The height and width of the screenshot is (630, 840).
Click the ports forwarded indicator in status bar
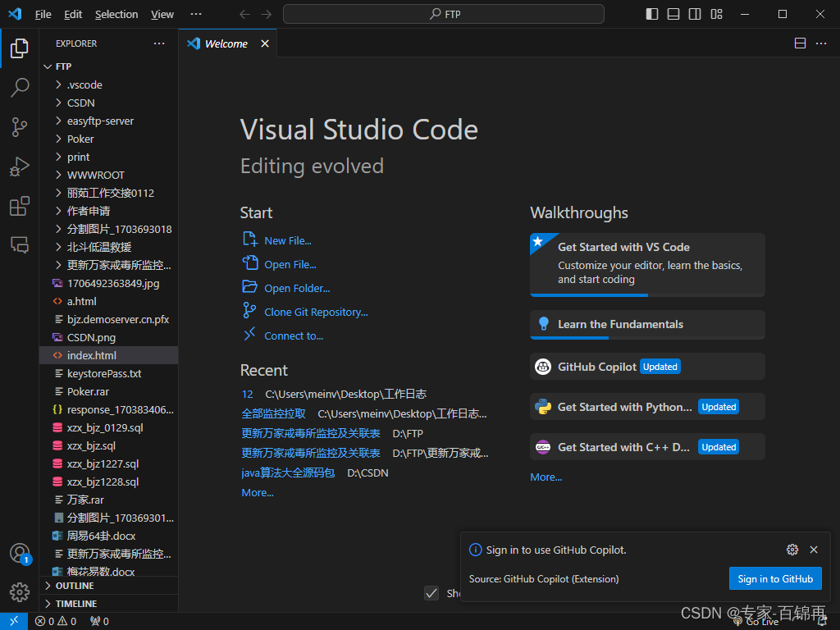point(99,622)
